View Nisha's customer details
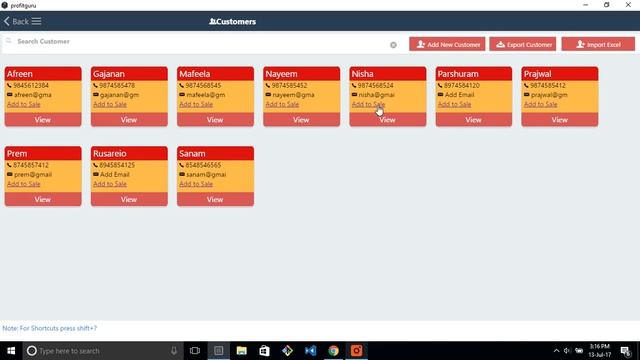This screenshot has width=640, height=360. 387,120
